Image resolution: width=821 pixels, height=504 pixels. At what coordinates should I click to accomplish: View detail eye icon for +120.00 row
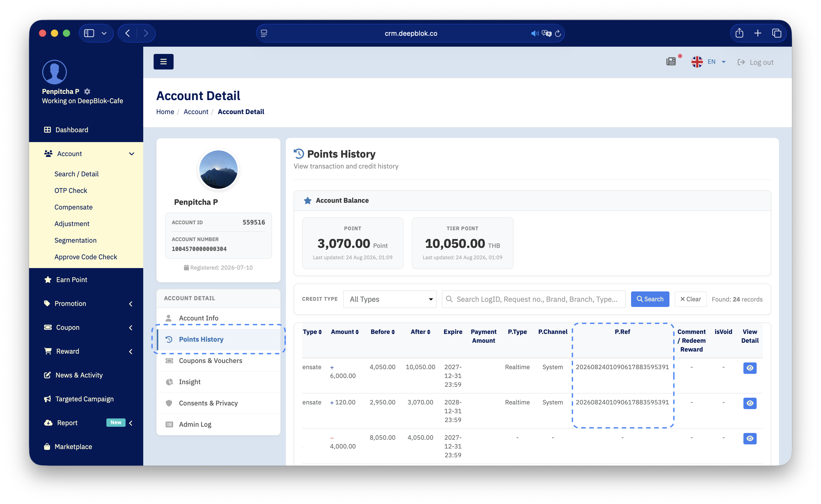coord(750,403)
